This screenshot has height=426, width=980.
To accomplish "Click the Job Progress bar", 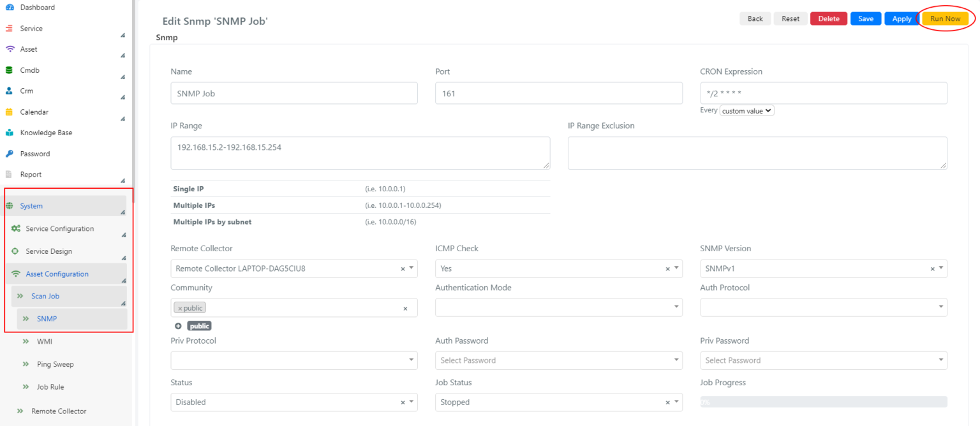I will [824, 402].
